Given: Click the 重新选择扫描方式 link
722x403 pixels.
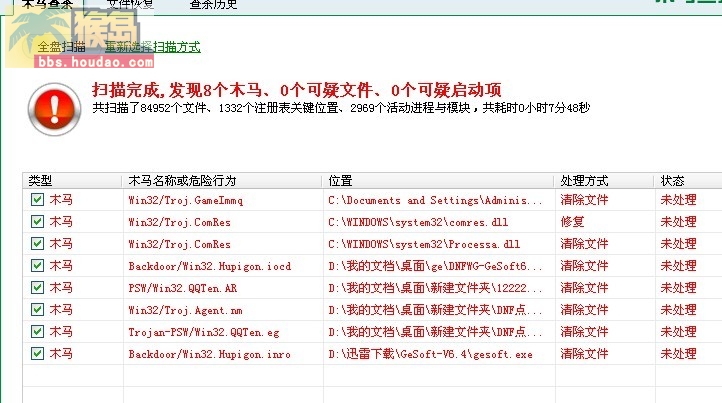Looking at the screenshot, I should pos(153,47).
